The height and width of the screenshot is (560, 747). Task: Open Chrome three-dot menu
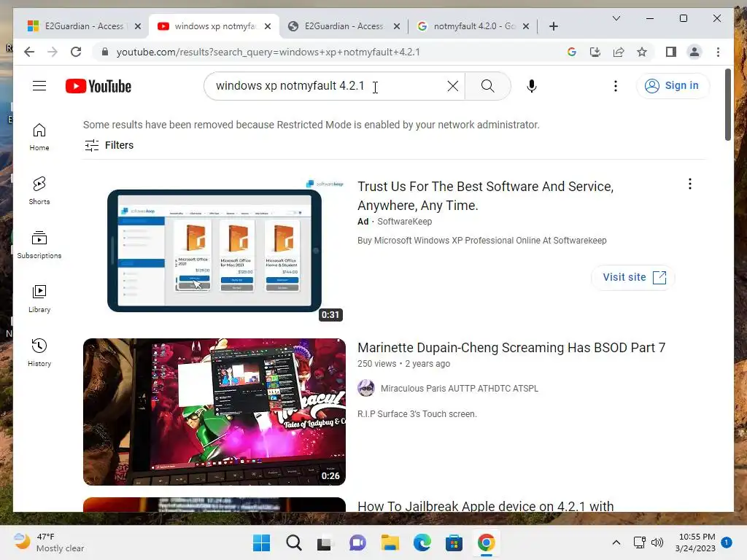718,52
